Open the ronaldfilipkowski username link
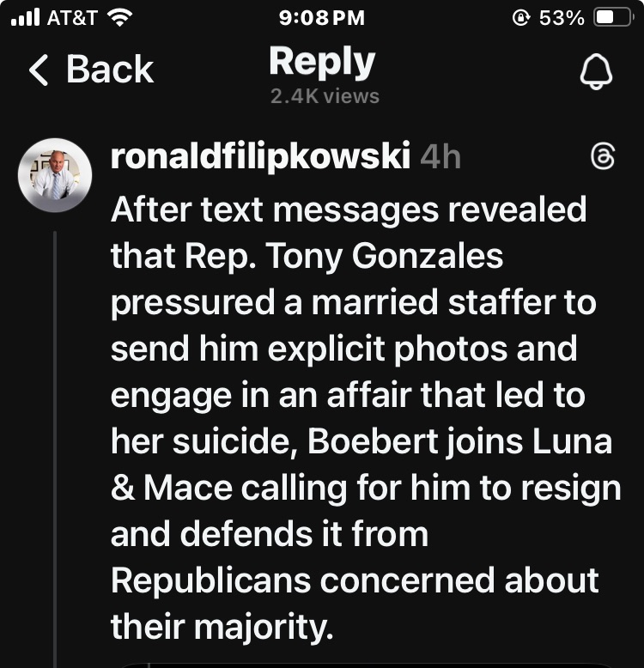644x668 pixels. (x=260, y=157)
